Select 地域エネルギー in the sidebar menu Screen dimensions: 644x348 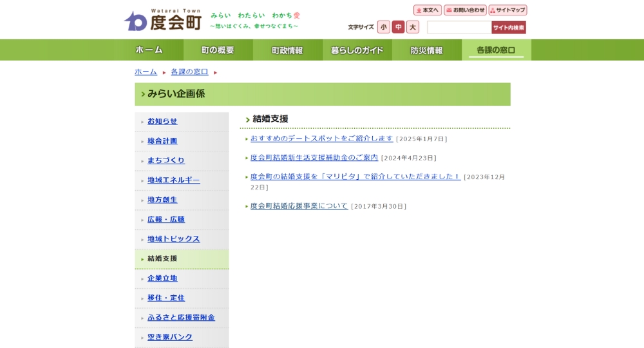pos(173,180)
